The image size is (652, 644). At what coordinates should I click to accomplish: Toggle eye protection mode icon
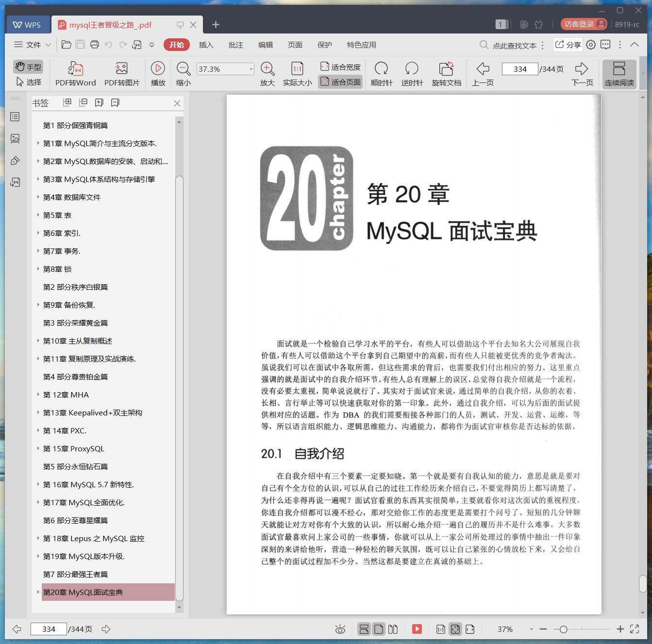coord(340,629)
